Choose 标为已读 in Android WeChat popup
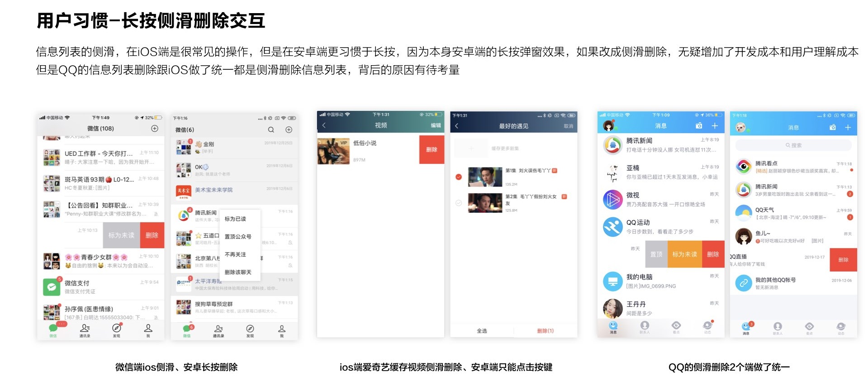This screenshot has width=868, height=382. [235, 219]
